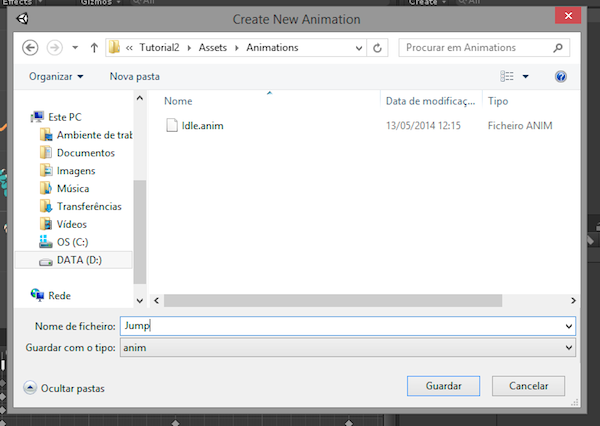The width and height of the screenshot is (600, 426).
Task: Open Ambiente de trabalho folder
Action: pyautogui.click(x=95, y=135)
